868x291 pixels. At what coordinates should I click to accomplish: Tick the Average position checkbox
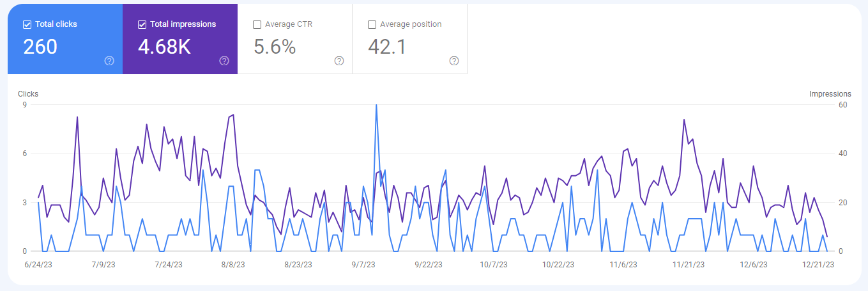(x=372, y=24)
